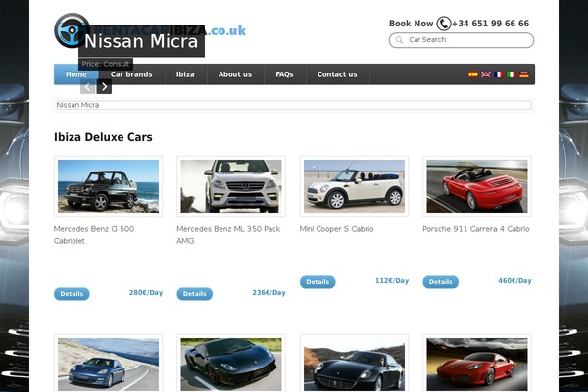
Task: Click the Nissan Micra text box
Action: 294,105
